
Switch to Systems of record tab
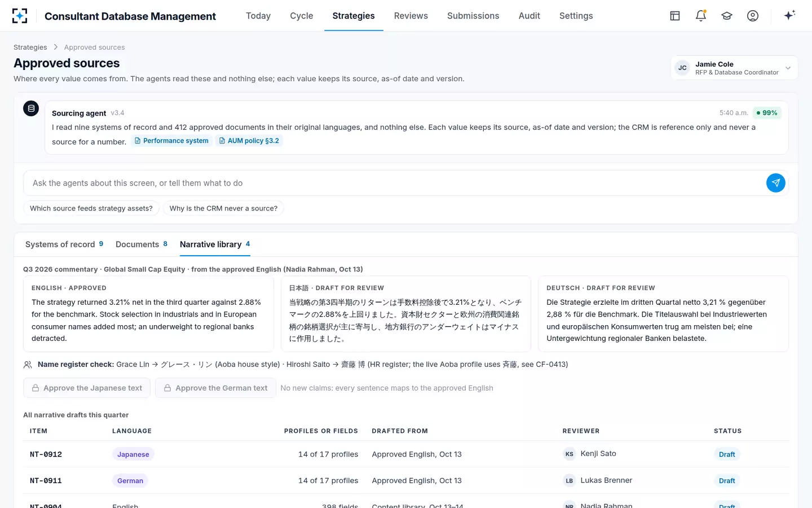(64, 244)
